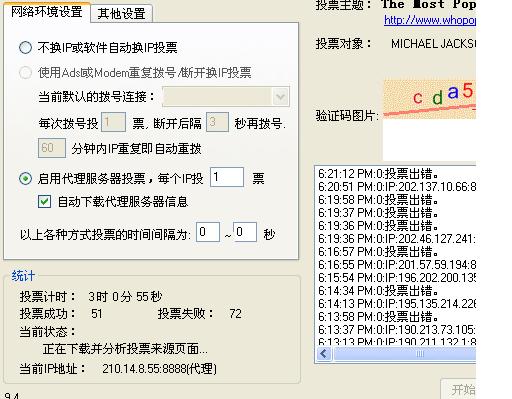Click the 投票失败 count 72
This screenshot has width=512, height=399.
pos(235,314)
